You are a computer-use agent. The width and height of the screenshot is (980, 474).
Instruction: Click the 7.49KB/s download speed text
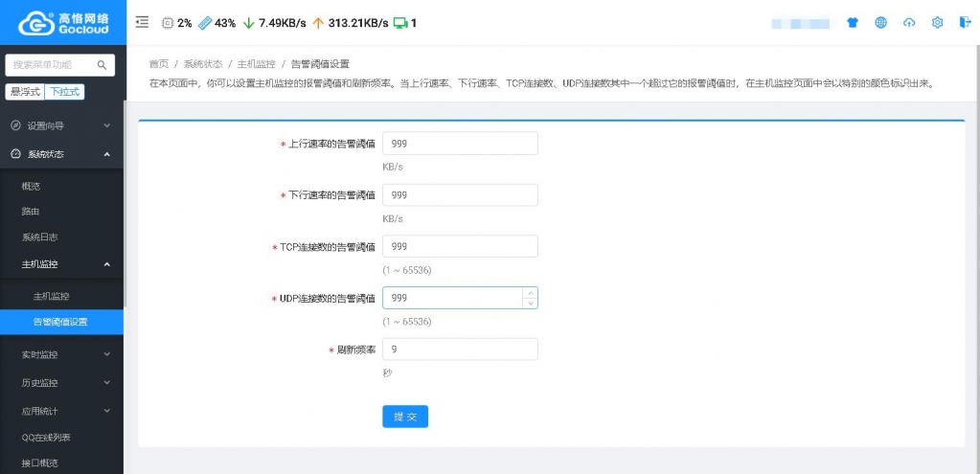[283, 23]
